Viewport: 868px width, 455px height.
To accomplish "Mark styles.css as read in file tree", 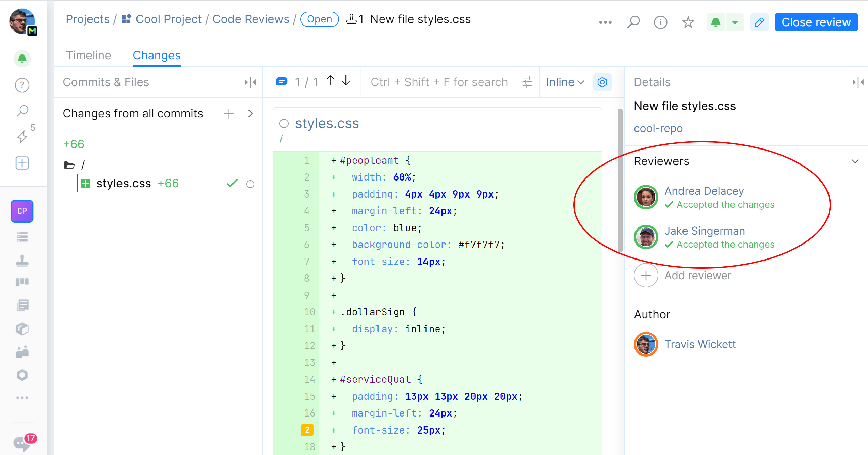I will tap(250, 184).
